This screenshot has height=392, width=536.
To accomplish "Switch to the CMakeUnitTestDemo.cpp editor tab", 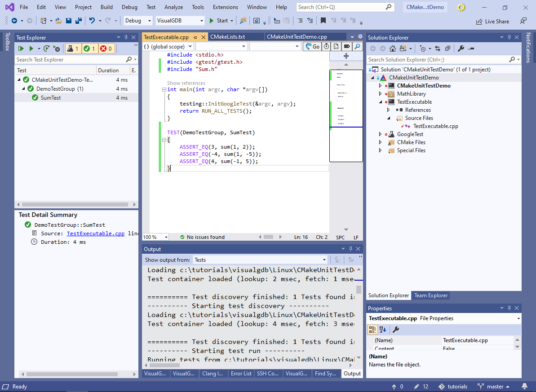I will click(297, 37).
